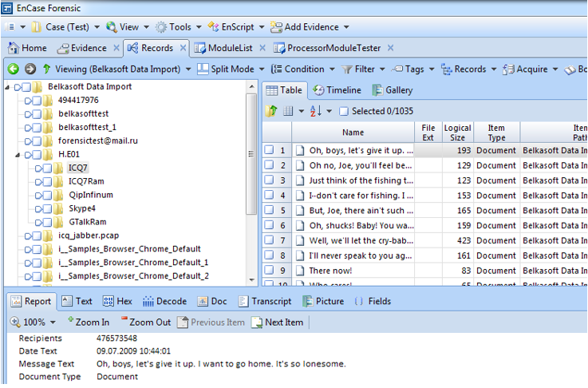Switch to the Gallery view
Screen dimensions: 588x388
pyautogui.click(x=393, y=90)
